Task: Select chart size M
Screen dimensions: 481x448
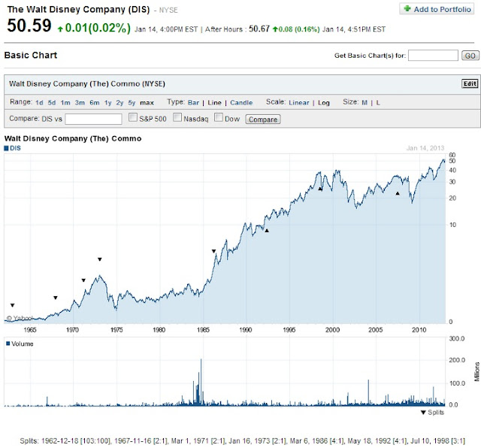Action: (x=365, y=102)
